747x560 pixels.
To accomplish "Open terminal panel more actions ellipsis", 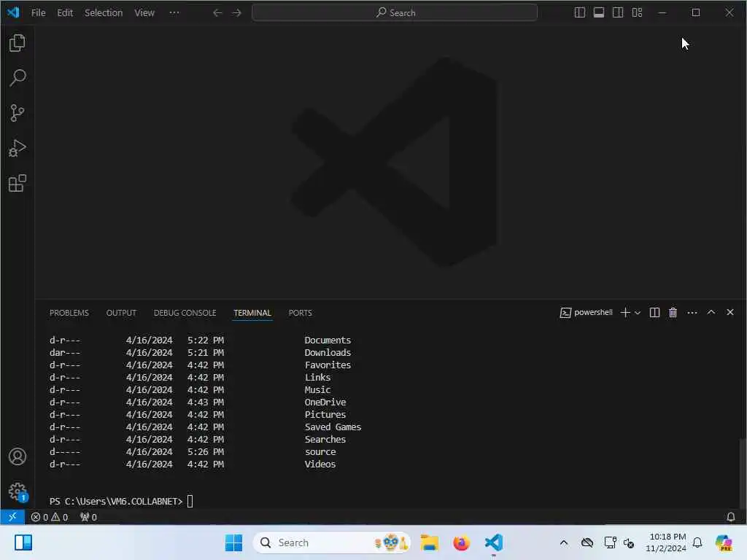I will (692, 313).
